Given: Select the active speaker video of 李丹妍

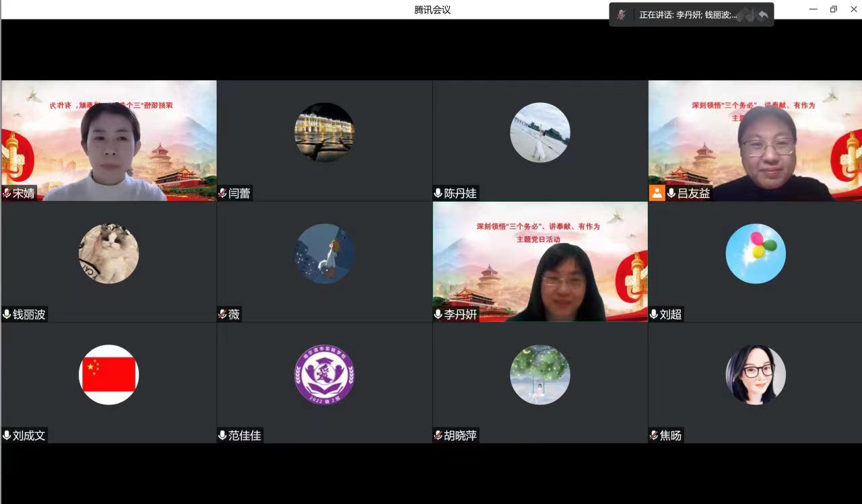Looking at the screenshot, I should pyautogui.click(x=540, y=262).
